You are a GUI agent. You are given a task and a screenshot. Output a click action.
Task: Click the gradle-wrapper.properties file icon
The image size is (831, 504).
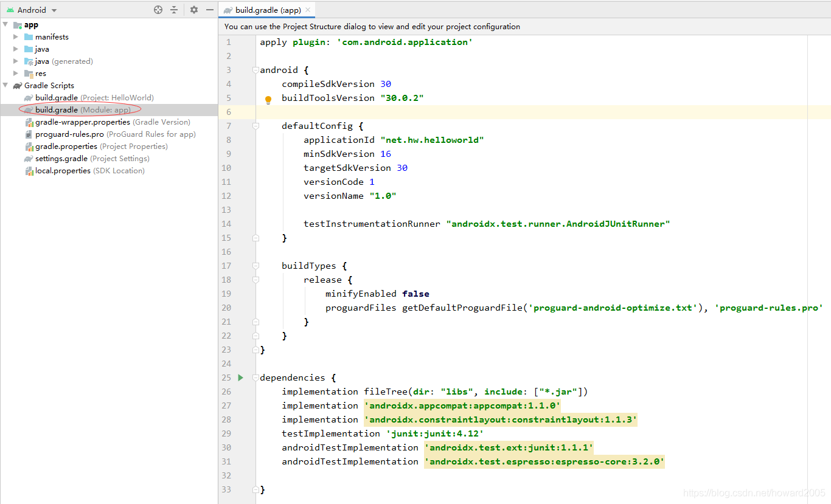pyautogui.click(x=29, y=122)
